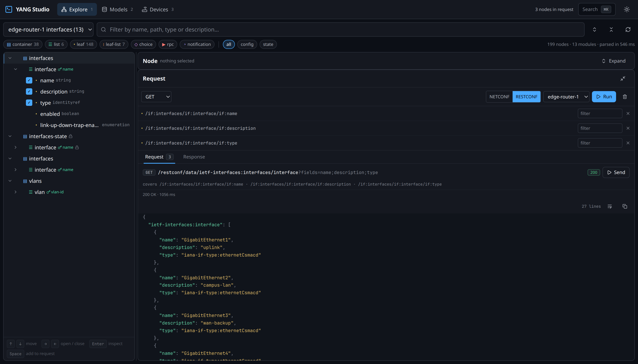The height and width of the screenshot is (364, 638).
Task: Collapse all tree nodes icon
Action: [611, 30]
